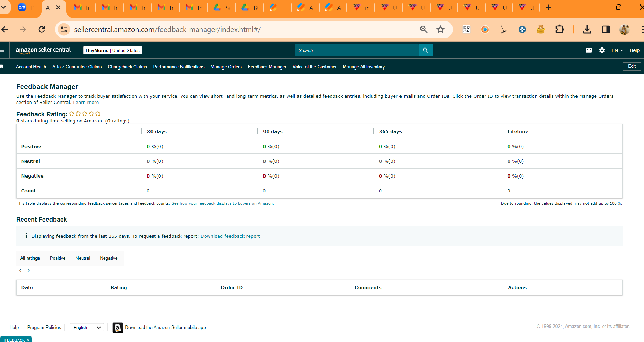
Task: Bookmark this page with the star icon
Action: click(x=440, y=30)
